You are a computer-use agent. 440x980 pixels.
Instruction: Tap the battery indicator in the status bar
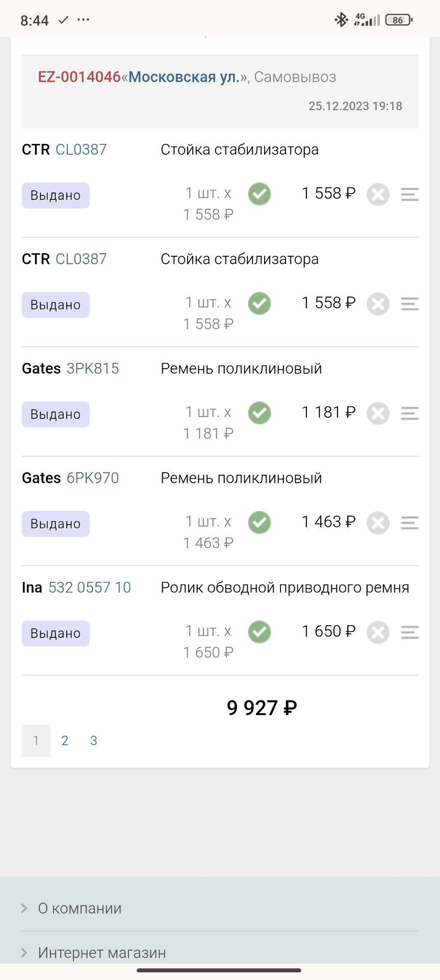399,20
